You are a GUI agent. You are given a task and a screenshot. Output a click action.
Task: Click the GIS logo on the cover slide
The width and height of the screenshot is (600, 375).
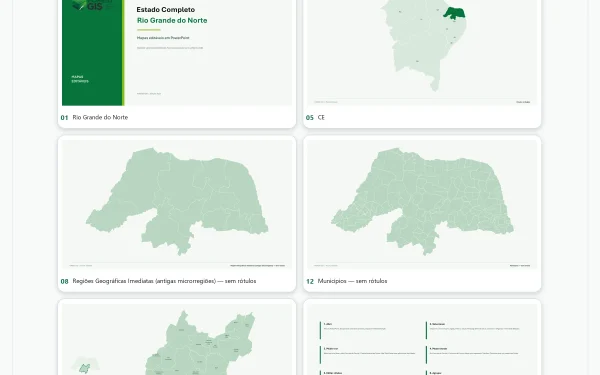coord(92,5)
